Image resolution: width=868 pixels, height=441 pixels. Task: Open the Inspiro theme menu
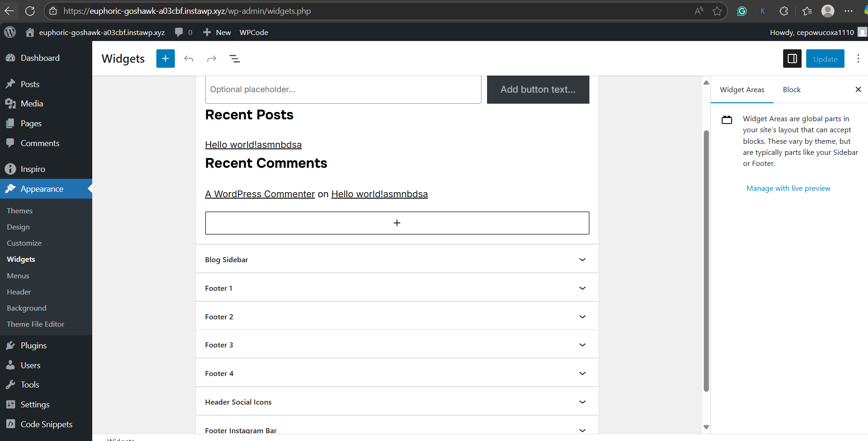(x=46, y=169)
